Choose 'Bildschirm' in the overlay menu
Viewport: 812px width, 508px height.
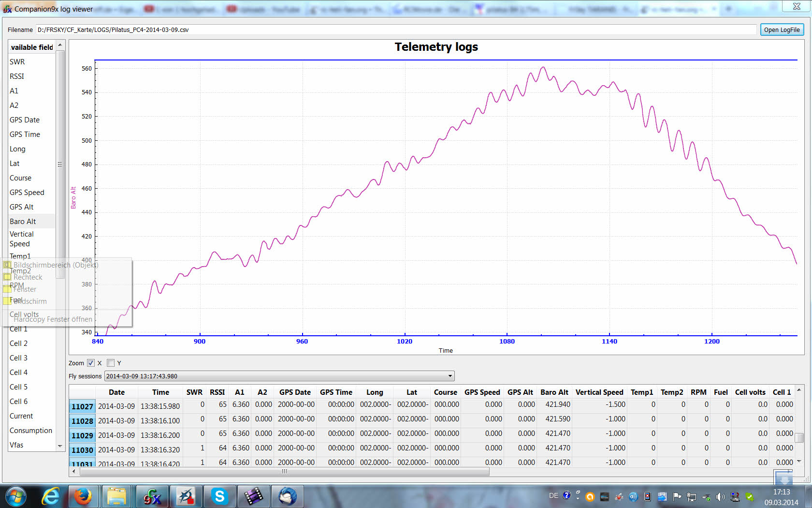(30, 301)
